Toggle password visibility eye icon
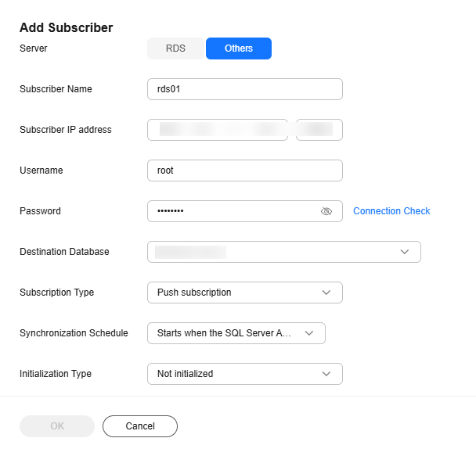The width and height of the screenshot is (476, 474). (x=326, y=211)
